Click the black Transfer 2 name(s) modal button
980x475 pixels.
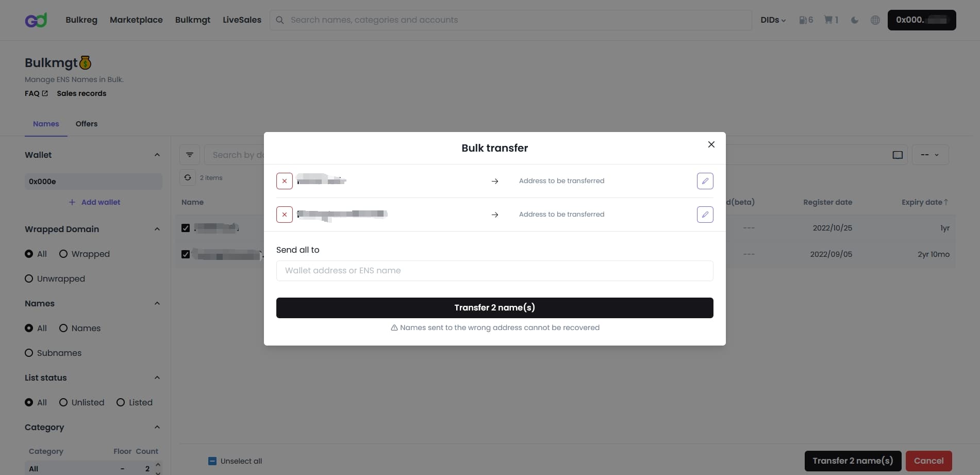pyautogui.click(x=495, y=308)
